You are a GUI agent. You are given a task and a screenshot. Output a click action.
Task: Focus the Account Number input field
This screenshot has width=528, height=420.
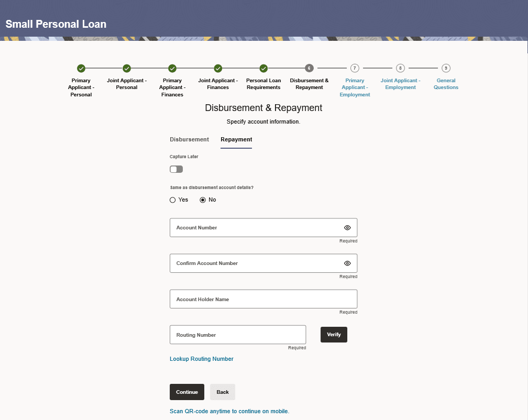(x=263, y=228)
